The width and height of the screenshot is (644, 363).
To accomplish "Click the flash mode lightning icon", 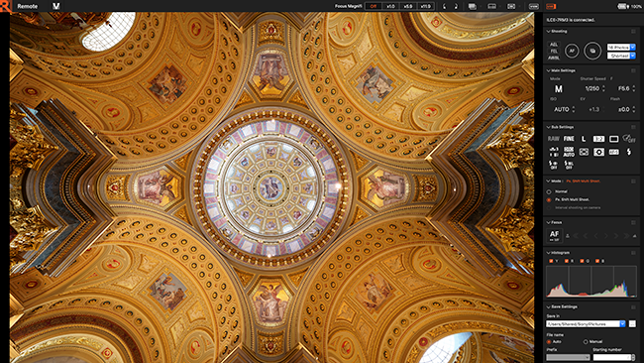I will 628,152.
